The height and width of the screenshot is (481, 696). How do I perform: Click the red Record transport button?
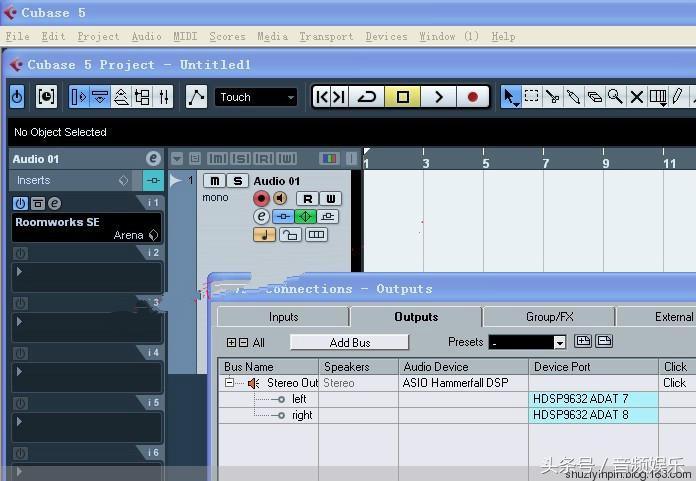coord(473,96)
